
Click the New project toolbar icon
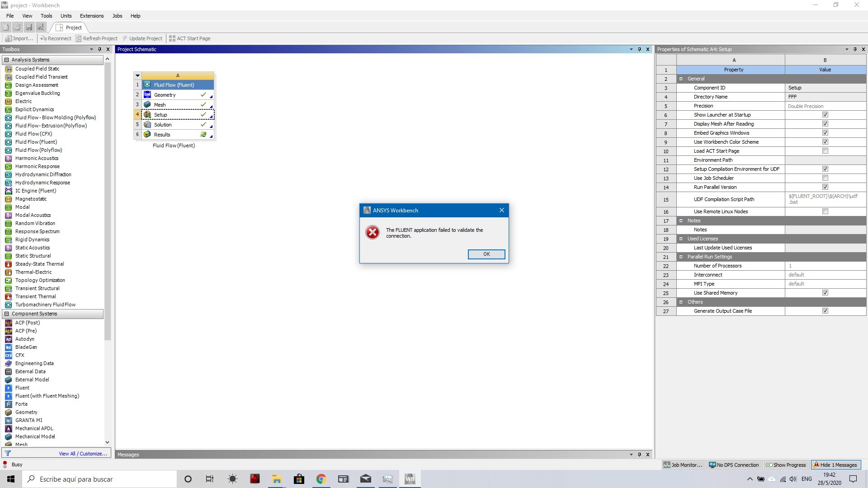click(x=6, y=27)
